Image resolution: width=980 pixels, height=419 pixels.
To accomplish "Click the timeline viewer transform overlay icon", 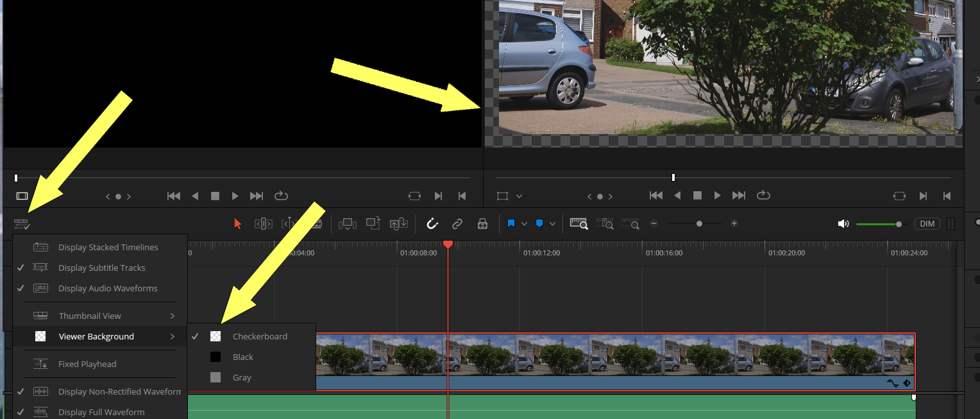I will point(502,196).
